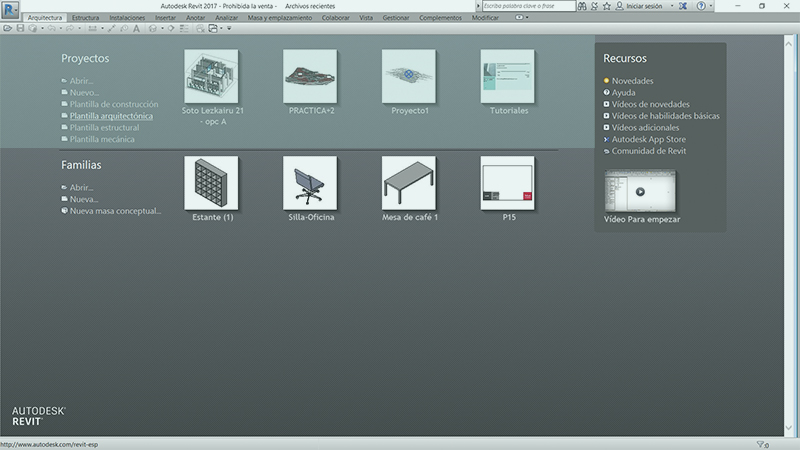Select the Text tool 'A' icon
Viewport: 800px width, 450px height.
[x=136, y=29]
